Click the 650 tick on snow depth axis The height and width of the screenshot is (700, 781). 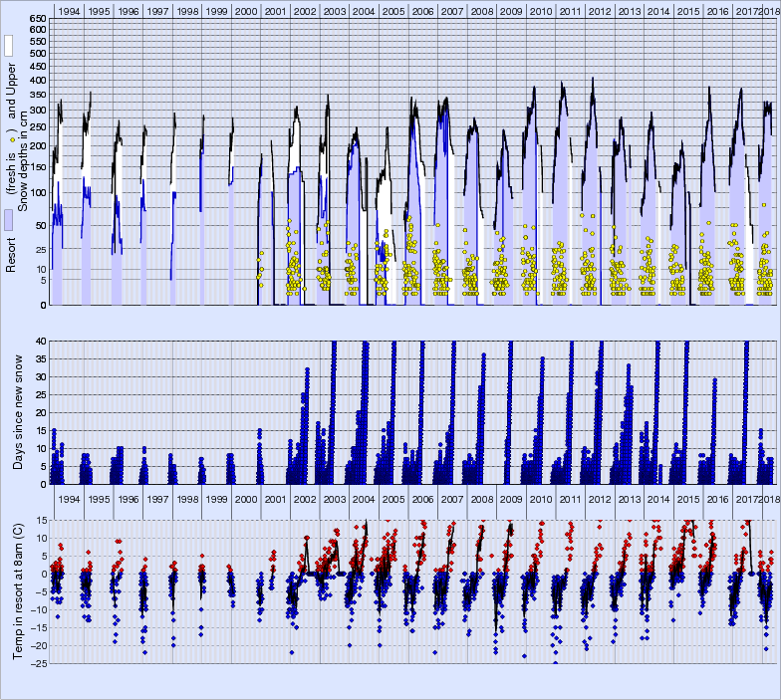coord(36,19)
